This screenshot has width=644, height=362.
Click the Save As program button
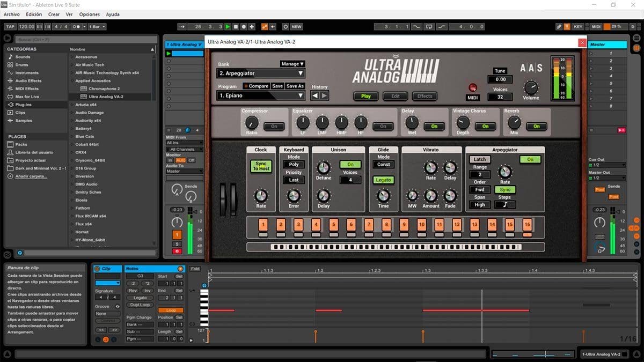pyautogui.click(x=295, y=86)
